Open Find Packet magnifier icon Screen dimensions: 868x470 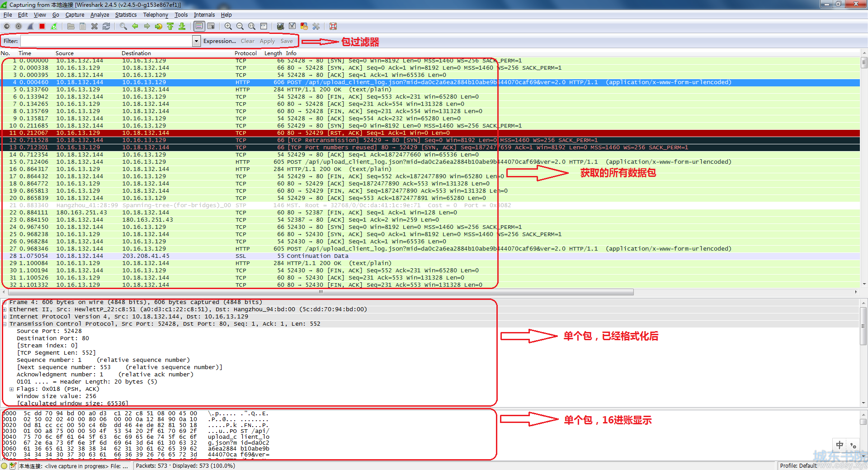[x=123, y=26]
